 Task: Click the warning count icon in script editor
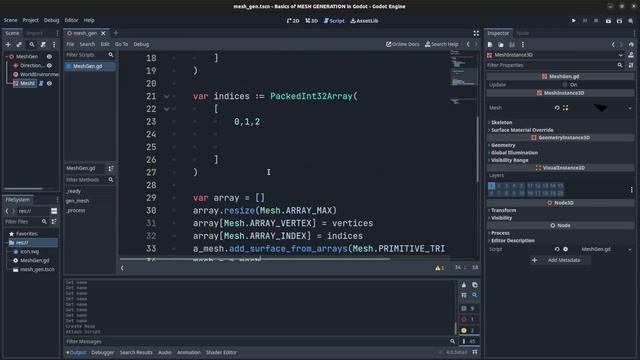[x=439, y=268]
